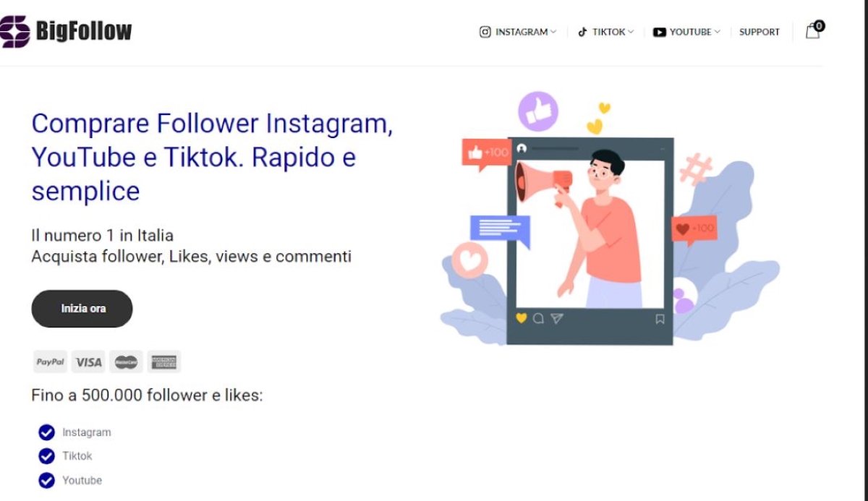
Task: Click the bookmark icon on post frame
Action: click(x=660, y=319)
